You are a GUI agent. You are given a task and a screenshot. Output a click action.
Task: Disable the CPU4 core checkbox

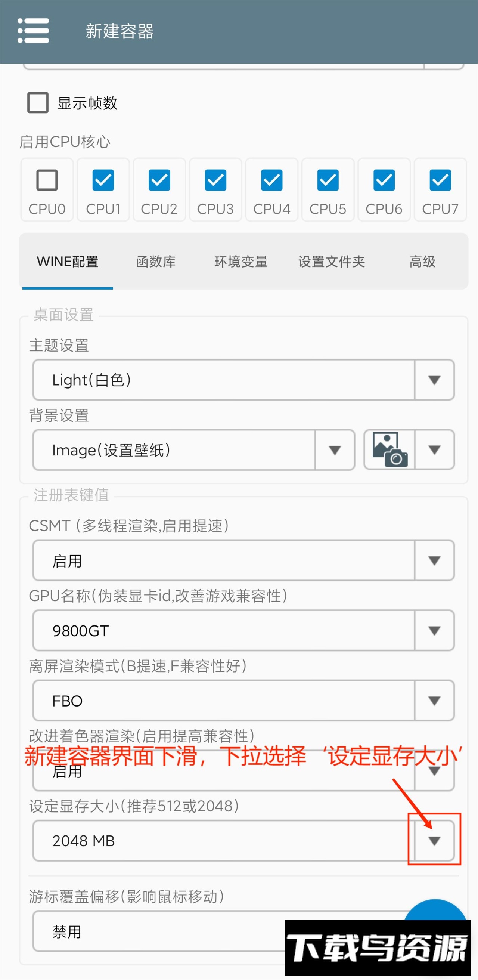[271, 180]
